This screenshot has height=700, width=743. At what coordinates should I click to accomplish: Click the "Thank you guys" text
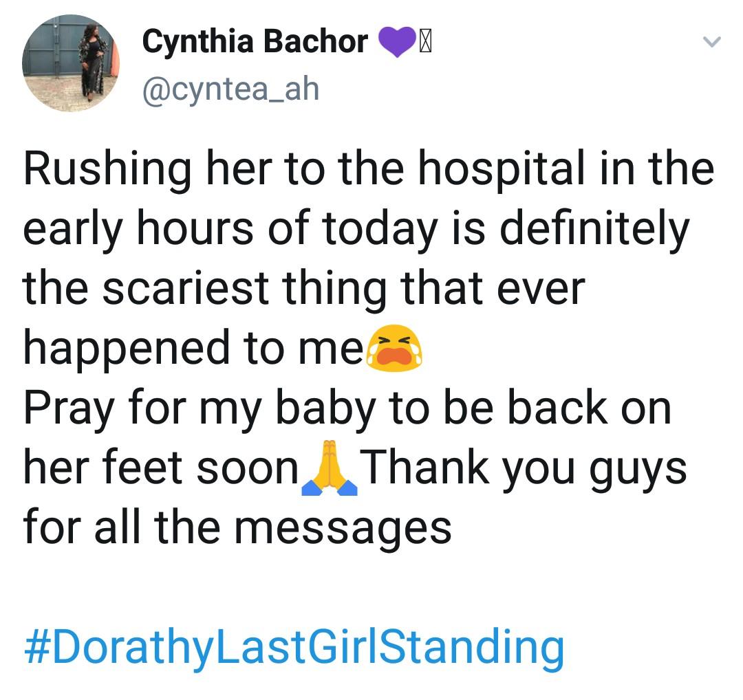coord(524,469)
